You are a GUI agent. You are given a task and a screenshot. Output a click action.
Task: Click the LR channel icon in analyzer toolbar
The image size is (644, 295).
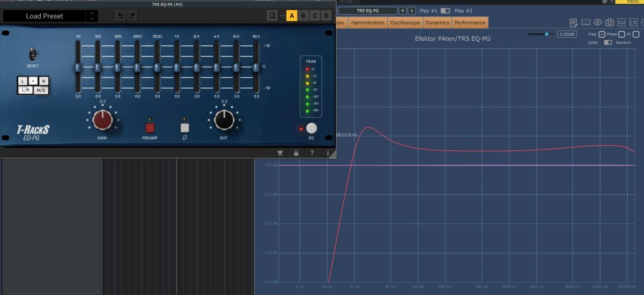(x=634, y=23)
